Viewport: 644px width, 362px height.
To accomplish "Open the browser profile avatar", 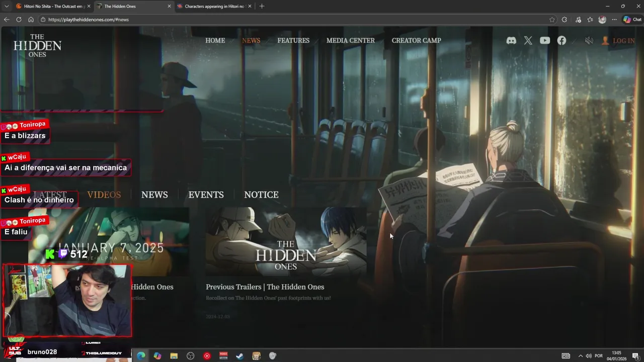I will tap(602, 20).
